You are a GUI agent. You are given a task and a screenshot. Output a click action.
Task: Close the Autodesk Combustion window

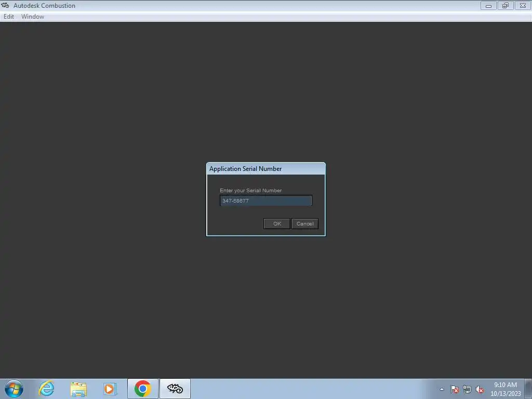point(523,5)
